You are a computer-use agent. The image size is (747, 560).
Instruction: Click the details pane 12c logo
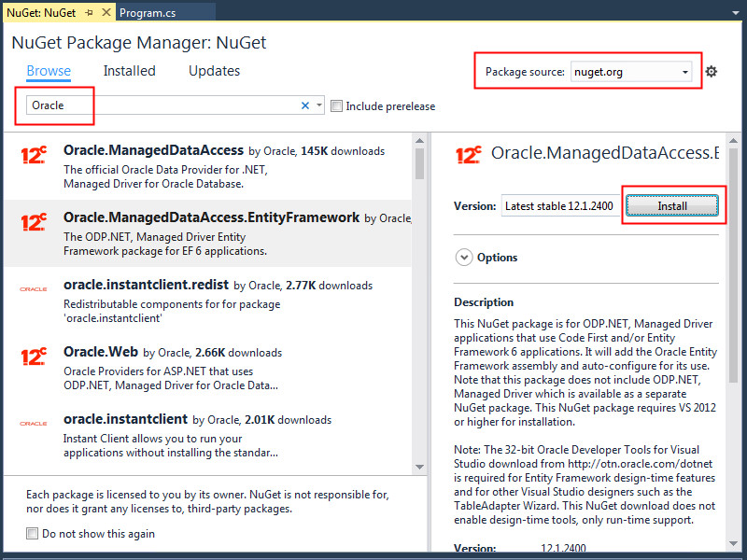pyautogui.click(x=468, y=155)
